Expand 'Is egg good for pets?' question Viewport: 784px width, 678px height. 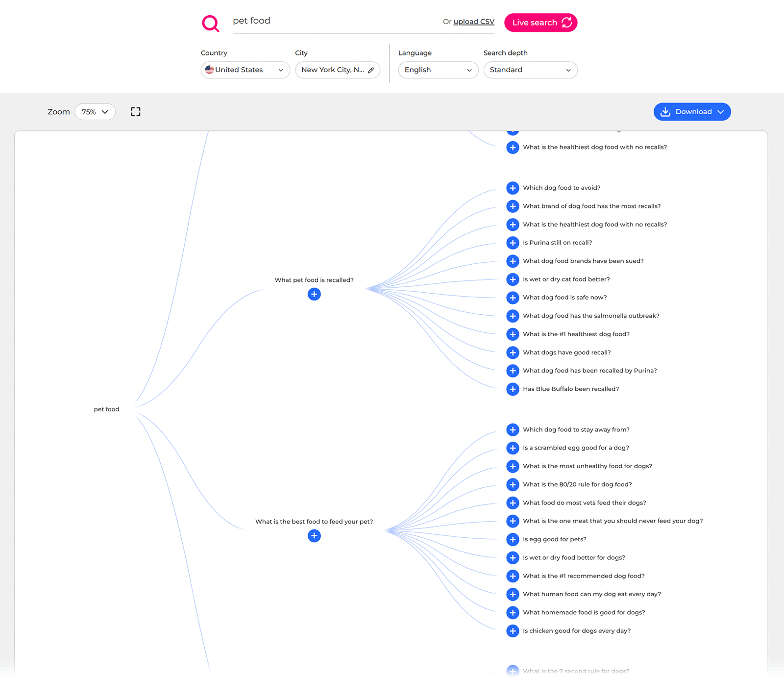[513, 539]
